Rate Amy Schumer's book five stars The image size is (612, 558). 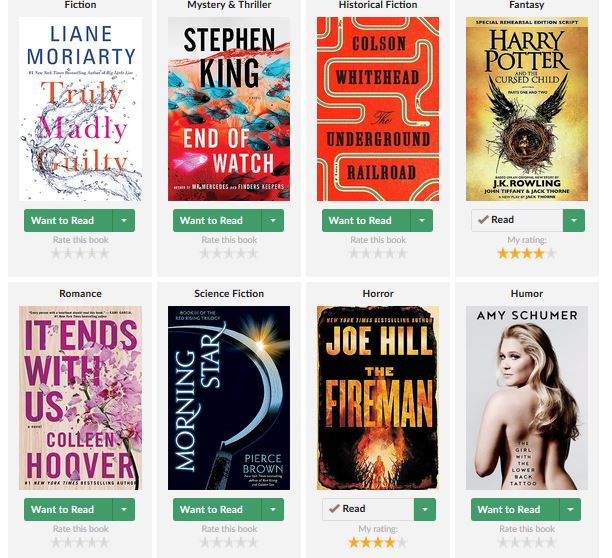click(x=551, y=542)
